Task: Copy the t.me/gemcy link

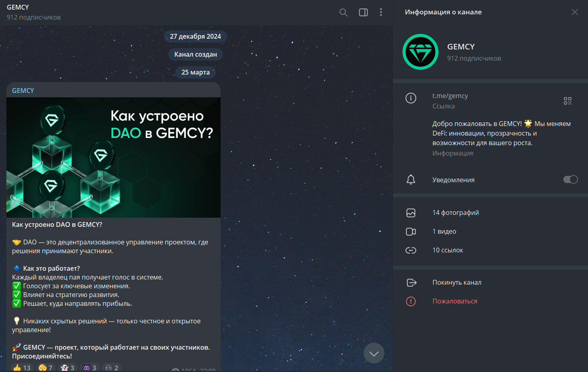Action: tap(450, 96)
